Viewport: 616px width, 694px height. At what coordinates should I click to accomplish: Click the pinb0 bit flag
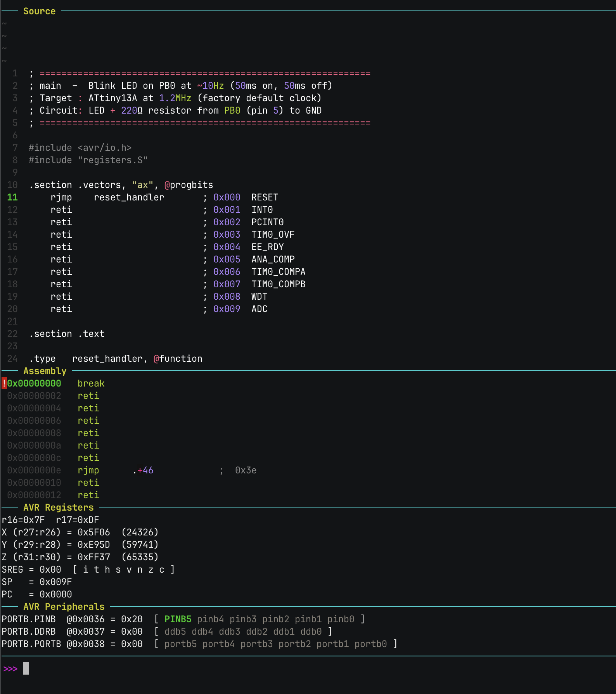pyautogui.click(x=341, y=619)
